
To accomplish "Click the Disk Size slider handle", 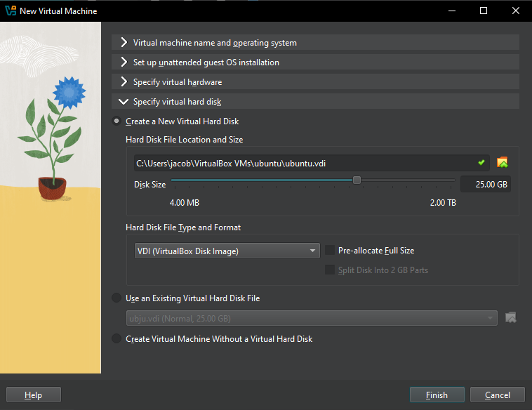I will [x=357, y=180].
